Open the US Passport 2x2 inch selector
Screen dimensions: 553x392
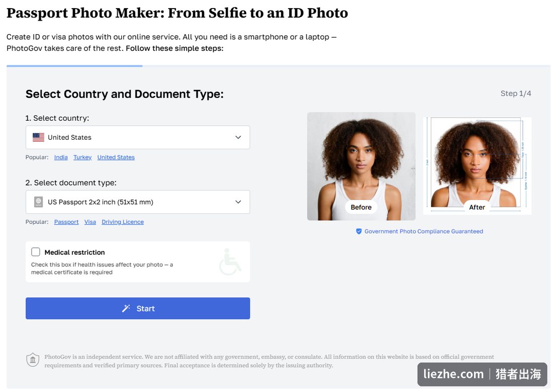(x=138, y=202)
